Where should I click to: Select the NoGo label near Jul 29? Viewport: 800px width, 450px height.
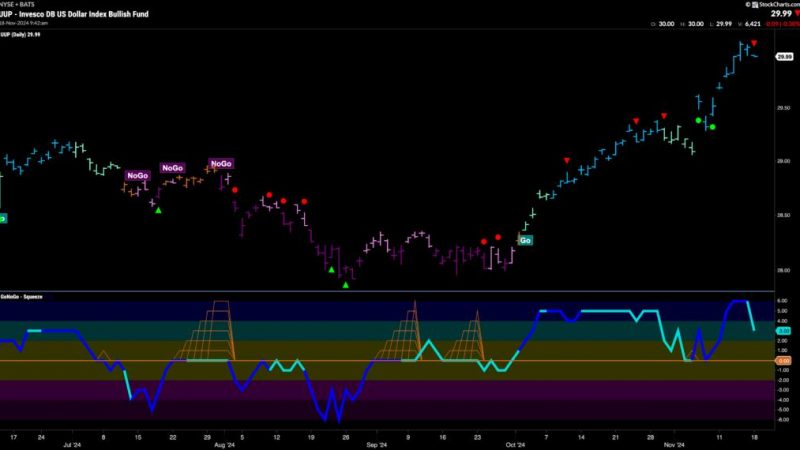(x=221, y=164)
